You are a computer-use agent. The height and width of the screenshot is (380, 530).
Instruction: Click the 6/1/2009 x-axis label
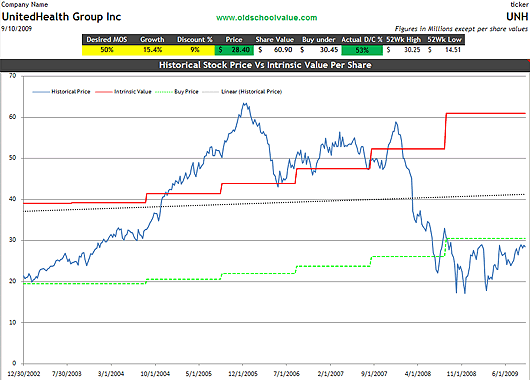pos(505,374)
